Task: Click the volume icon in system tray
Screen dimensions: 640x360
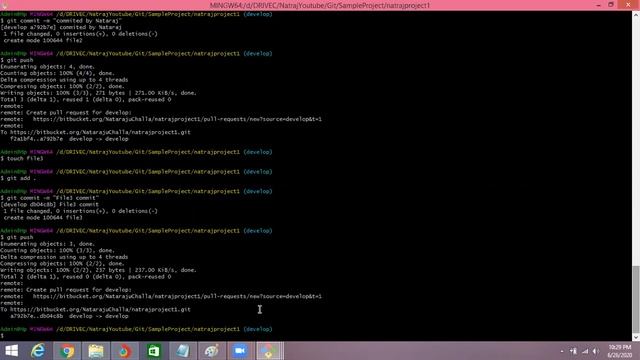Action: click(x=596, y=351)
